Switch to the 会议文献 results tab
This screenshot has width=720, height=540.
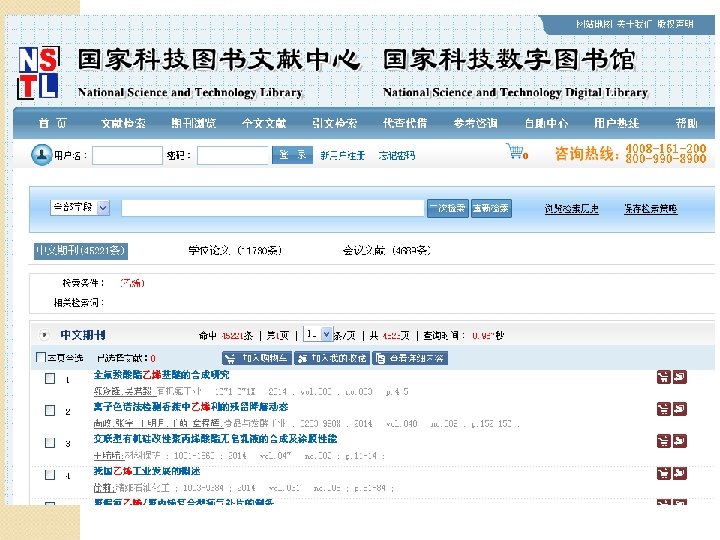387,251
